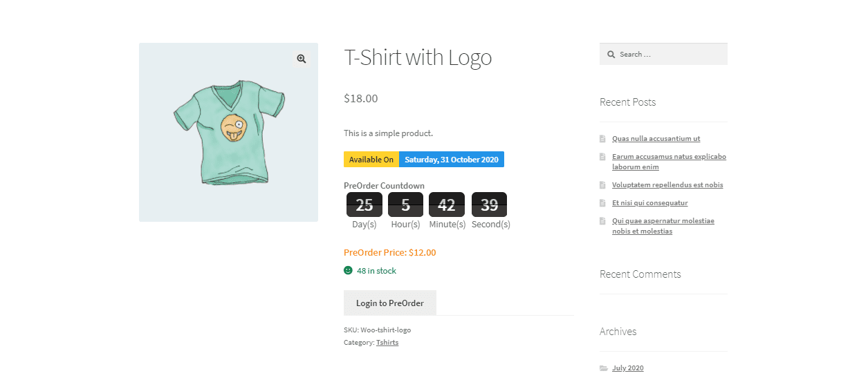
Task: Click the $18.00 price text
Action: coord(361,98)
